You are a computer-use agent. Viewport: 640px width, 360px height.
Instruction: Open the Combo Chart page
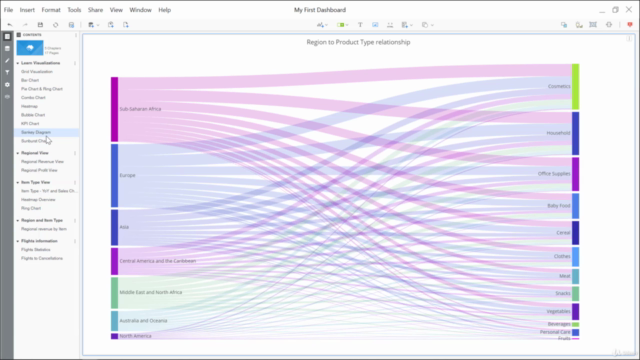33,98
